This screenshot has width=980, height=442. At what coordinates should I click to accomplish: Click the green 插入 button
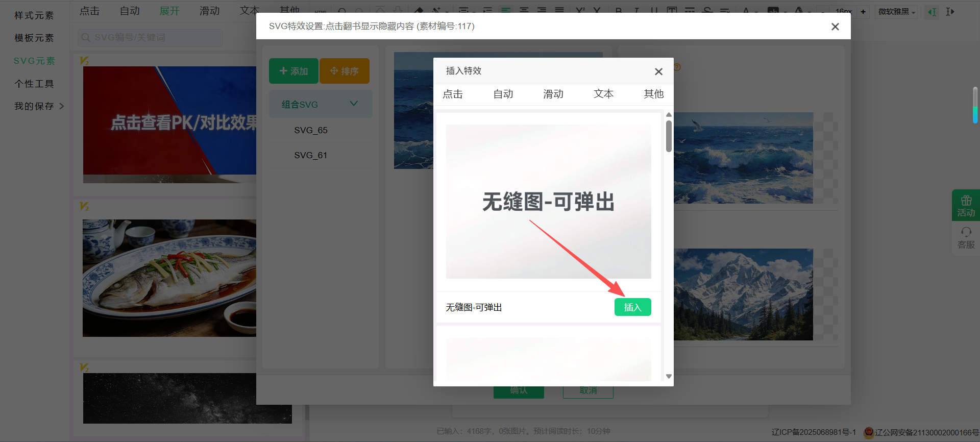pos(632,307)
